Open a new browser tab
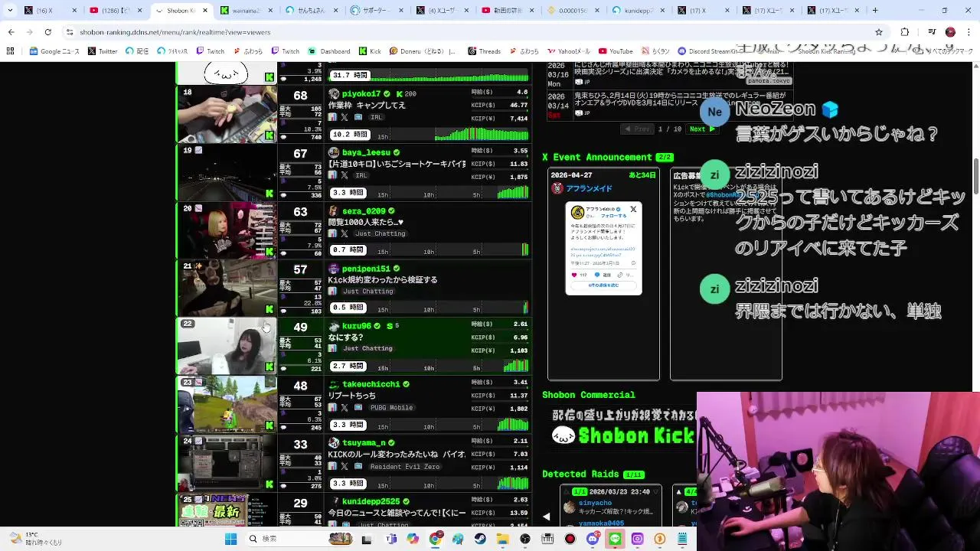 [x=875, y=11]
